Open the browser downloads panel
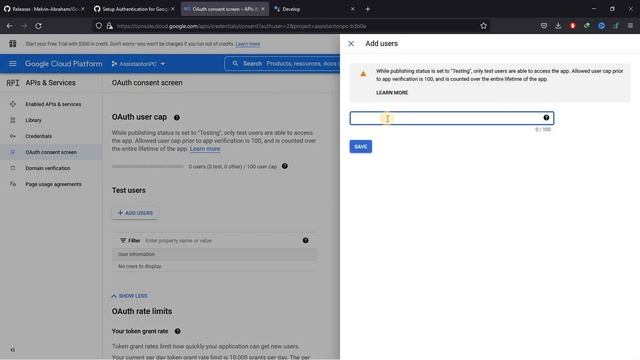Screen dimensions: 640x360 coord(558,26)
